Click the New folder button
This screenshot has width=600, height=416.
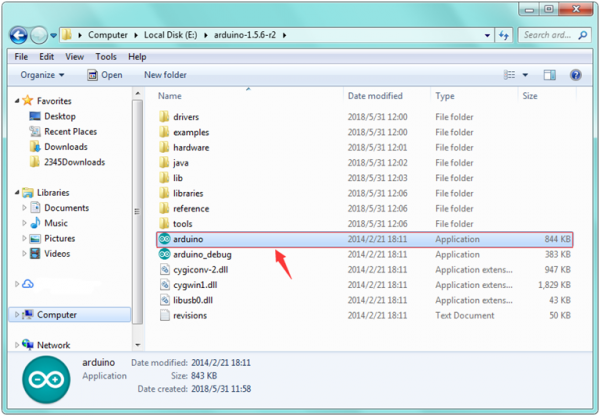(165, 75)
